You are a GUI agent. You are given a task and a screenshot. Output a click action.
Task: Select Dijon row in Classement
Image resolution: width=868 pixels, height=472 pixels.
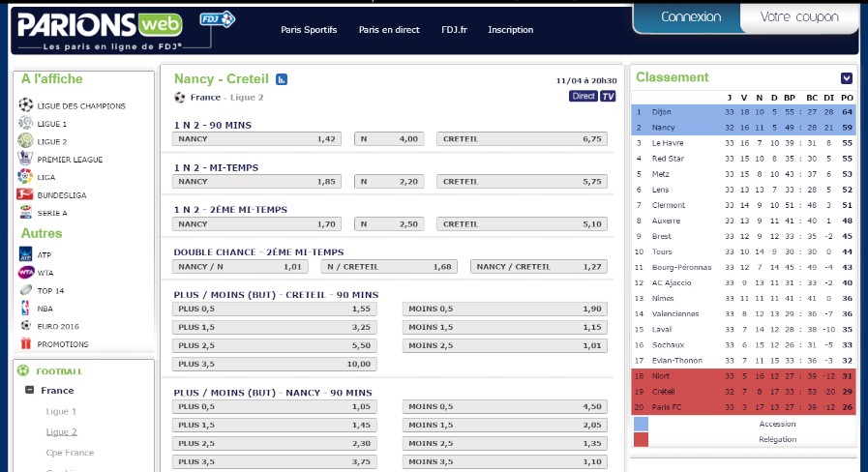743,112
